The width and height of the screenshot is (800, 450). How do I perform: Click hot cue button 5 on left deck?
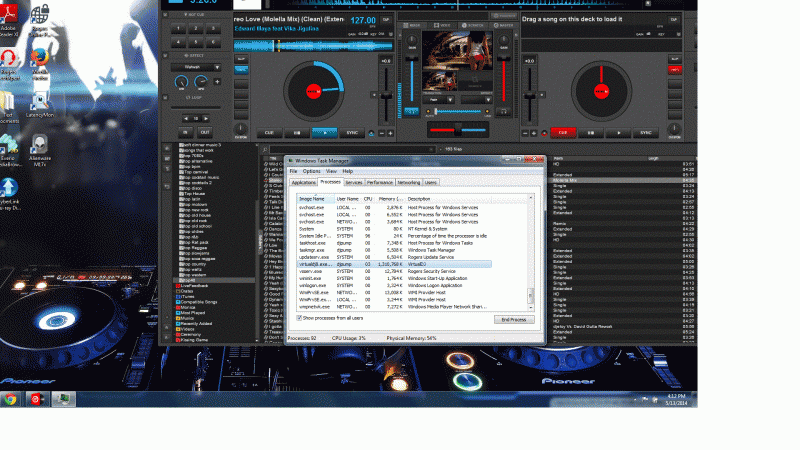[195, 42]
